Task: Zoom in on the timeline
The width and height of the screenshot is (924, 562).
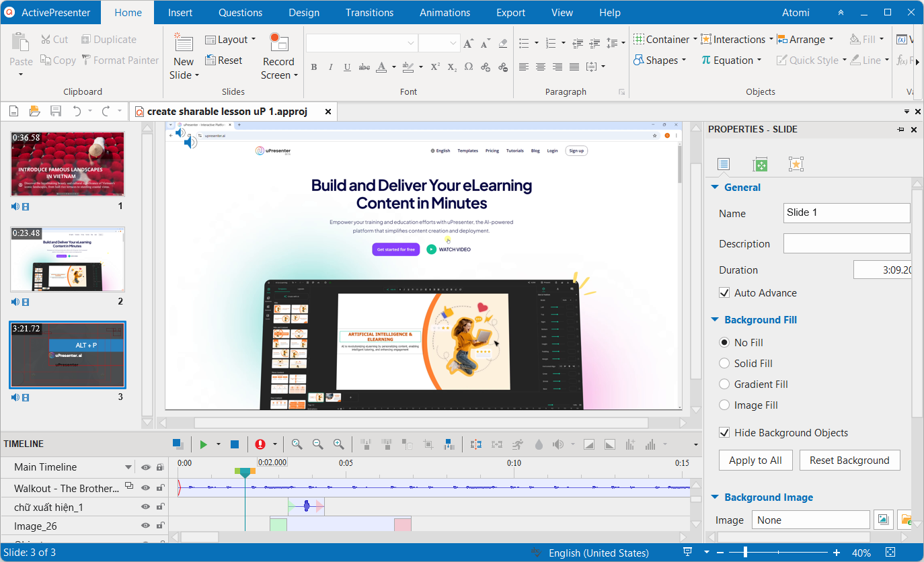Action: coord(339,444)
